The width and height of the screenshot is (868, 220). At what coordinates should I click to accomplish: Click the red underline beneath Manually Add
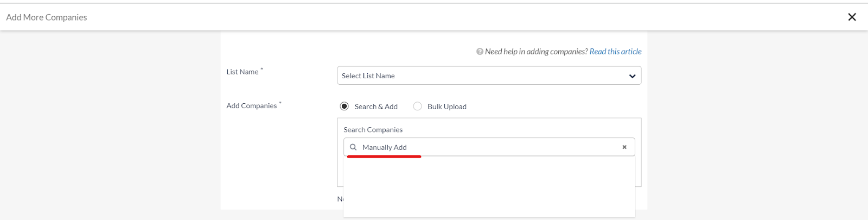(x=384, y=156)
